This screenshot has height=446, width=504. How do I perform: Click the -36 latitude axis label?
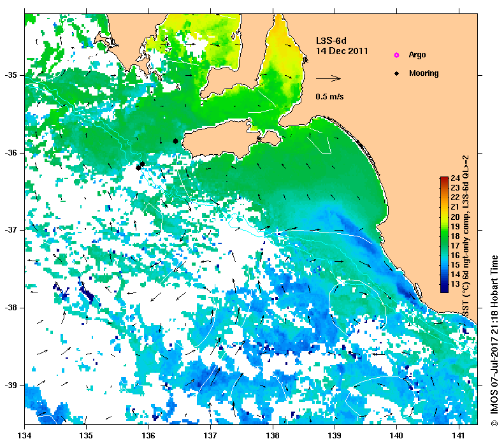[11, 153]
